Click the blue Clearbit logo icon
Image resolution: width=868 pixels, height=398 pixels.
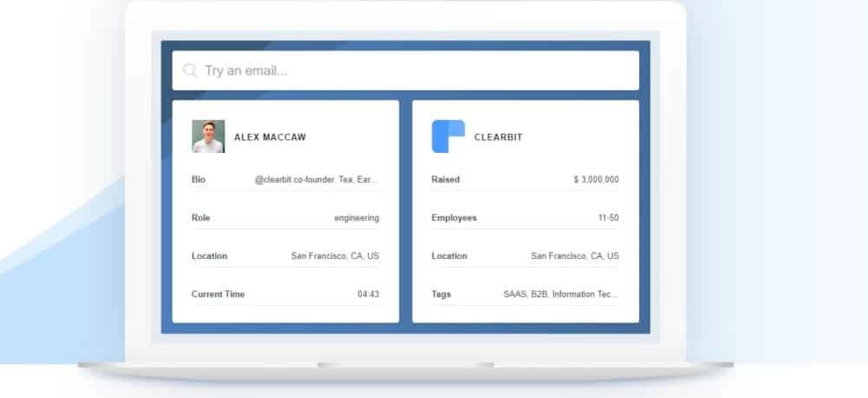point(448,136)
